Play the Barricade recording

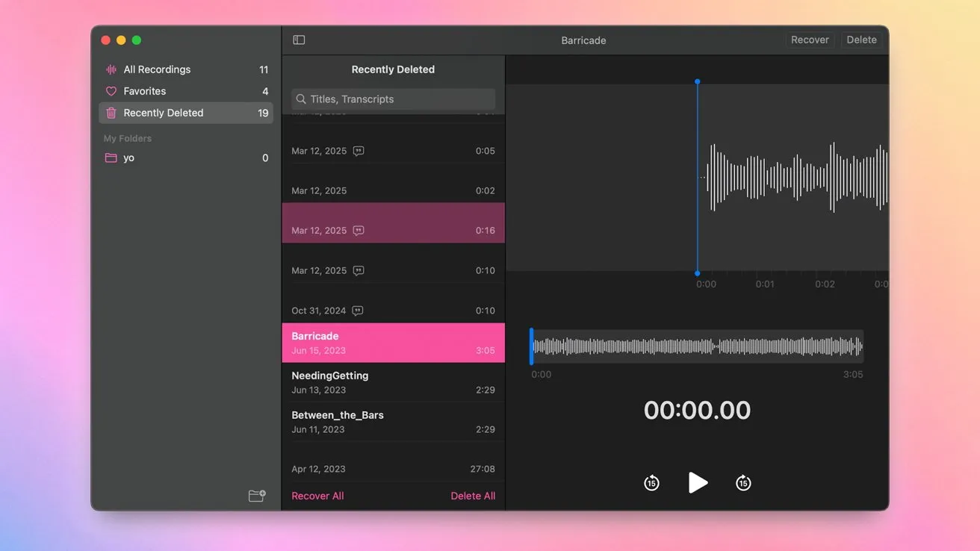tap(697, 482)
